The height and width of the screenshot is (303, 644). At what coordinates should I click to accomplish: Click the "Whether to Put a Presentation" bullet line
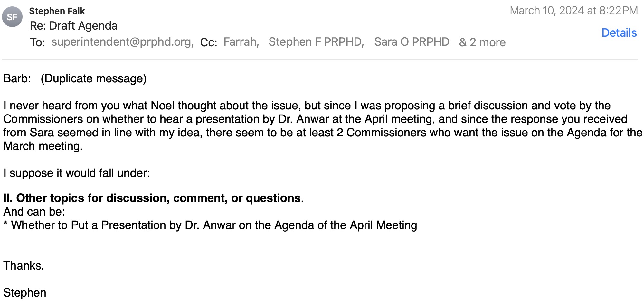point(210,225)
